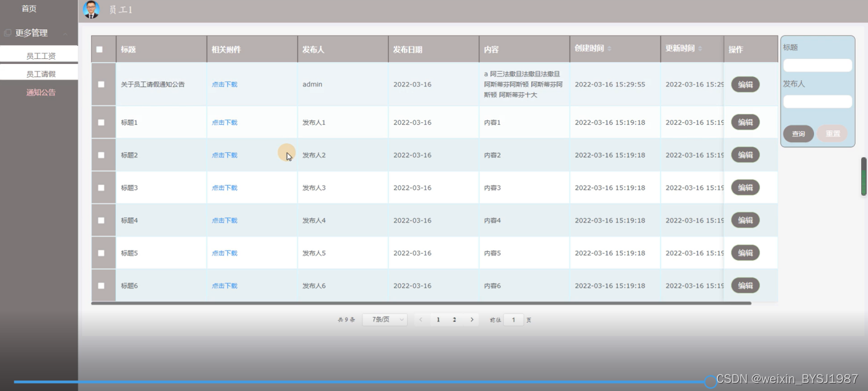Click the 查询 search button
The height and width of the screenshot is (391, 868).
click(798, 133)
